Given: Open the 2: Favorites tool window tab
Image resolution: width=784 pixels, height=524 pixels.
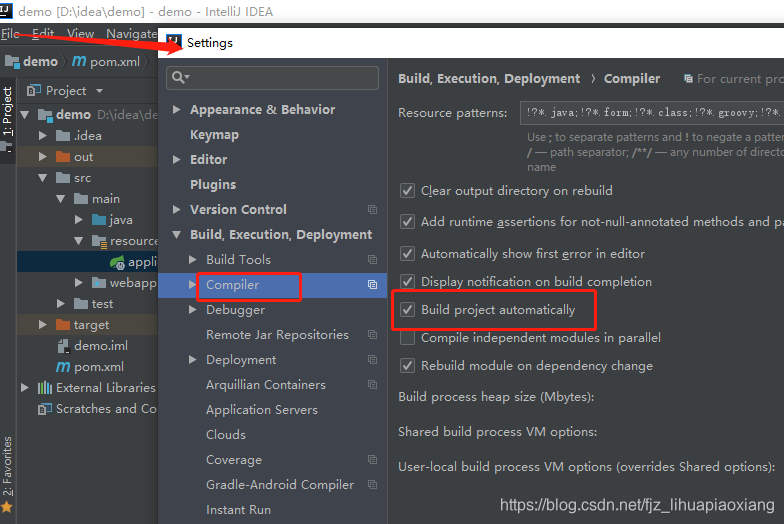Looking at the screenshot, I should [x=7, y=466].
